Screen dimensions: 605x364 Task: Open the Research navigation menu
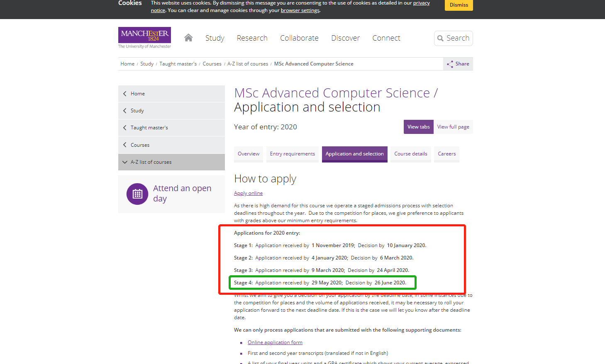pos(252,38)
